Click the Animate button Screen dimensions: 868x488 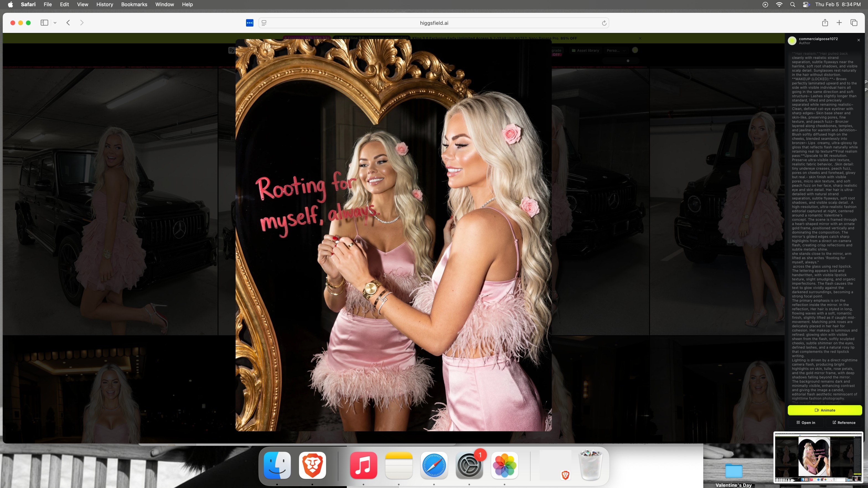pos(825,410)
